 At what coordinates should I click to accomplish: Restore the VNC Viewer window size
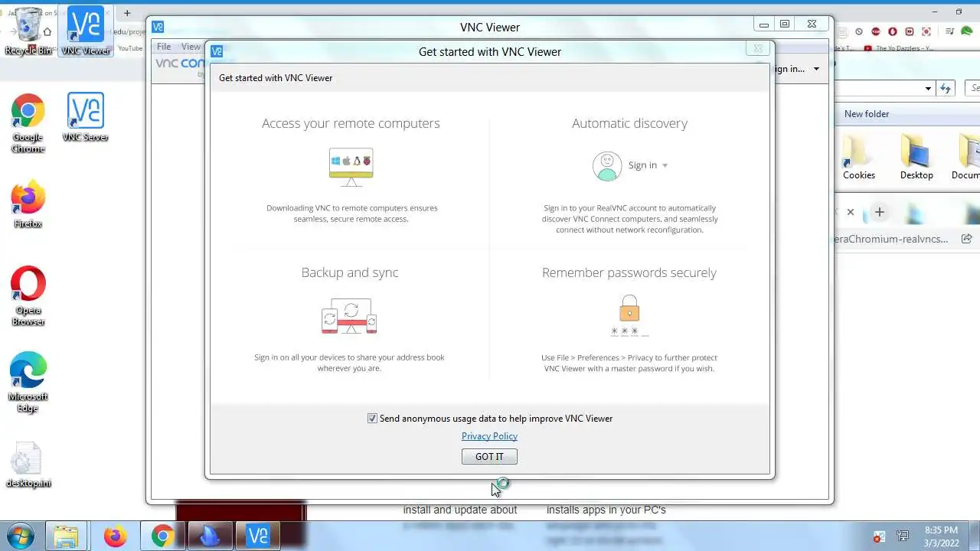point(785,24)
